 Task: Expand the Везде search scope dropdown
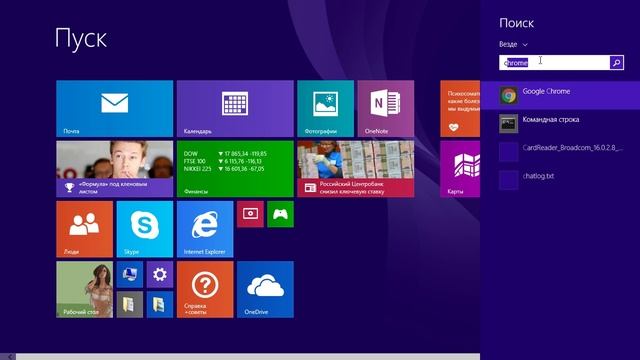[513, 44]
